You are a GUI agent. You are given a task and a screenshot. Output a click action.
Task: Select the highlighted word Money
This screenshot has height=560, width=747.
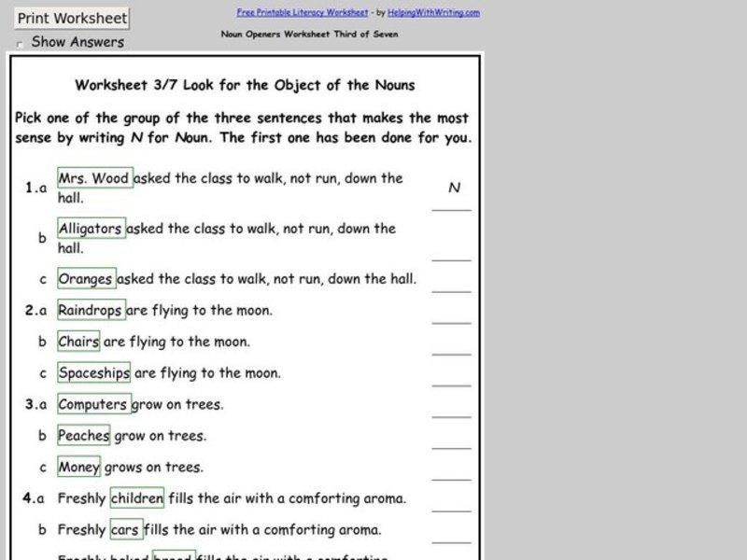tap(78, 466)
